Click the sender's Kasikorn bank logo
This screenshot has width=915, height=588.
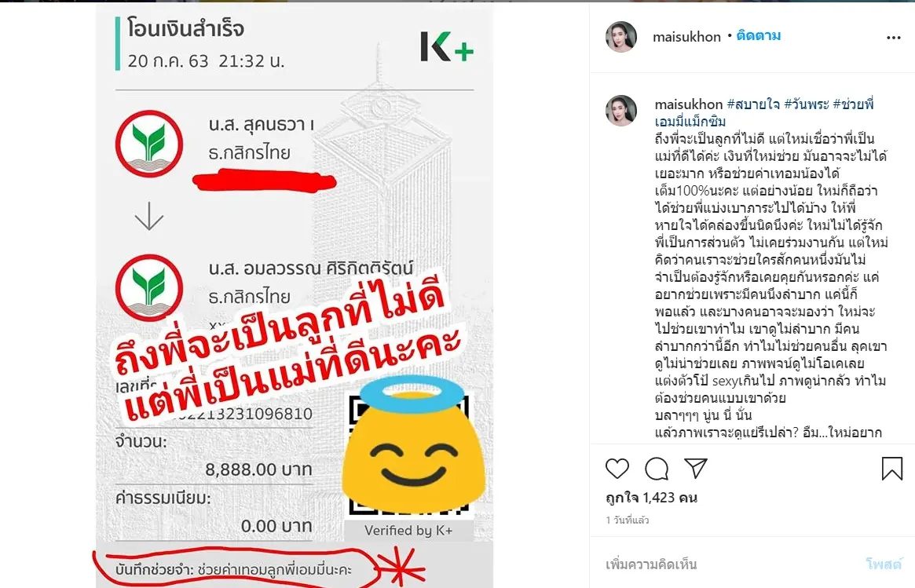148,144
